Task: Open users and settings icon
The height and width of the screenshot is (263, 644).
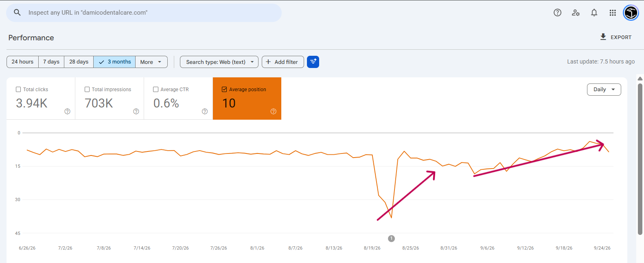Action: [576, 13]
